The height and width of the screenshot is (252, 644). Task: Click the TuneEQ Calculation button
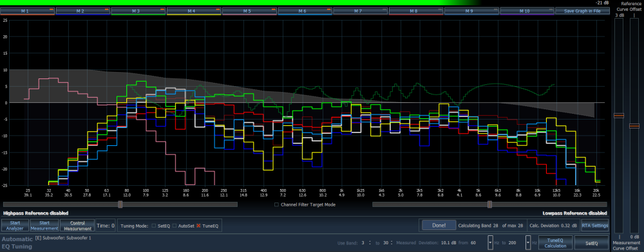pos(555,243)
